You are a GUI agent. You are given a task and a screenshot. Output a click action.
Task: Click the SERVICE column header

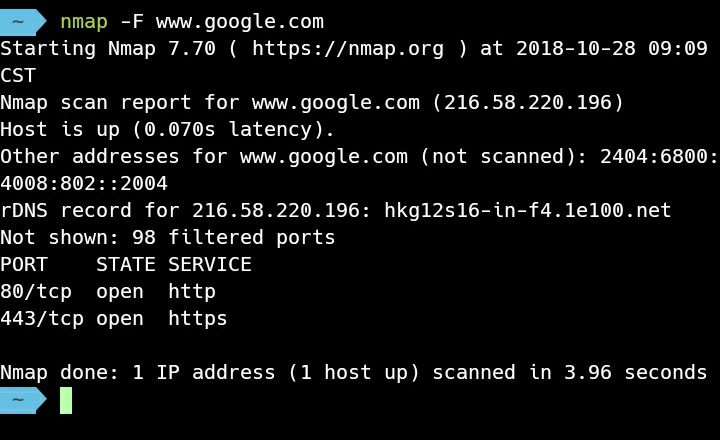pyautogui.click(x=210, y=265)
